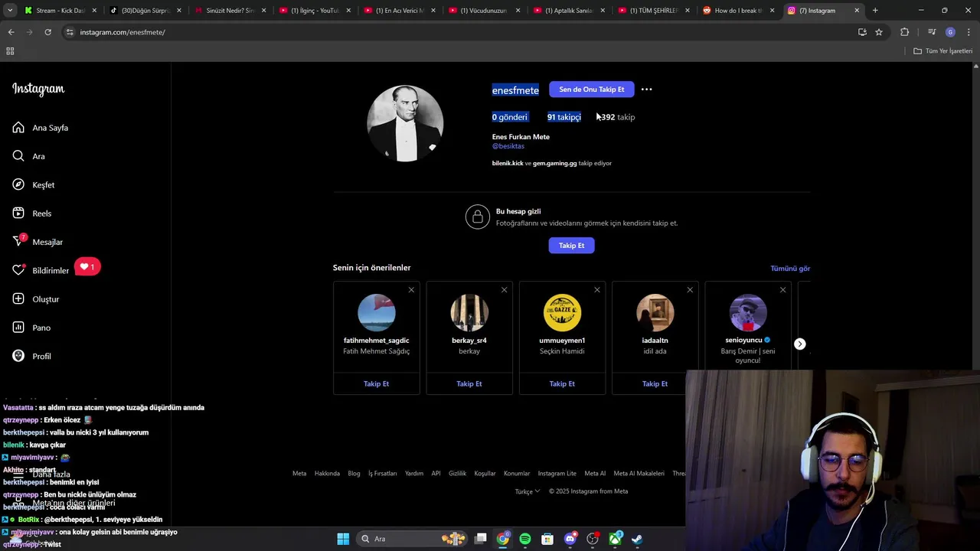Viewport: 980px width, 551px height.
Task: Click the Gizlilik footer link
Action: click(457, 474)
